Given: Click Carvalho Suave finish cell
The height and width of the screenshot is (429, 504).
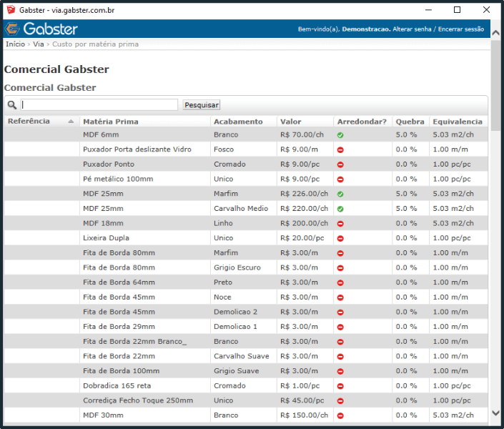Looking at the screenshot, I should click(x=242, y=356).
